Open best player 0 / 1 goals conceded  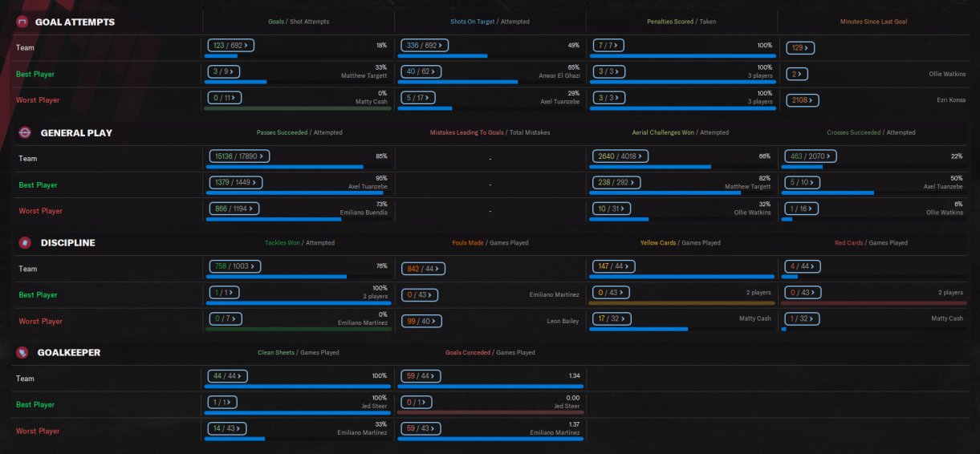click(x=415, y=402)
